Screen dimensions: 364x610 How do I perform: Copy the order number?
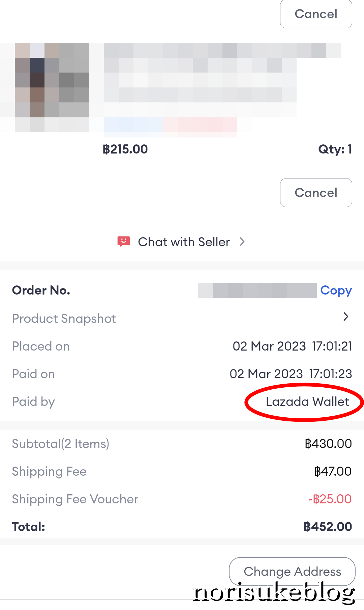pyautogui.click(x=336, y=290)
